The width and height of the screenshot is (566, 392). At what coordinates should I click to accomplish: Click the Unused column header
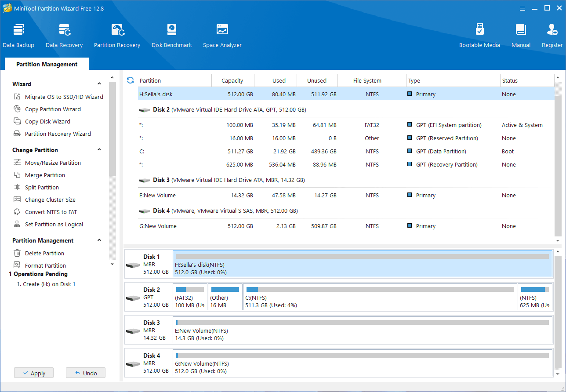point(317,80)
